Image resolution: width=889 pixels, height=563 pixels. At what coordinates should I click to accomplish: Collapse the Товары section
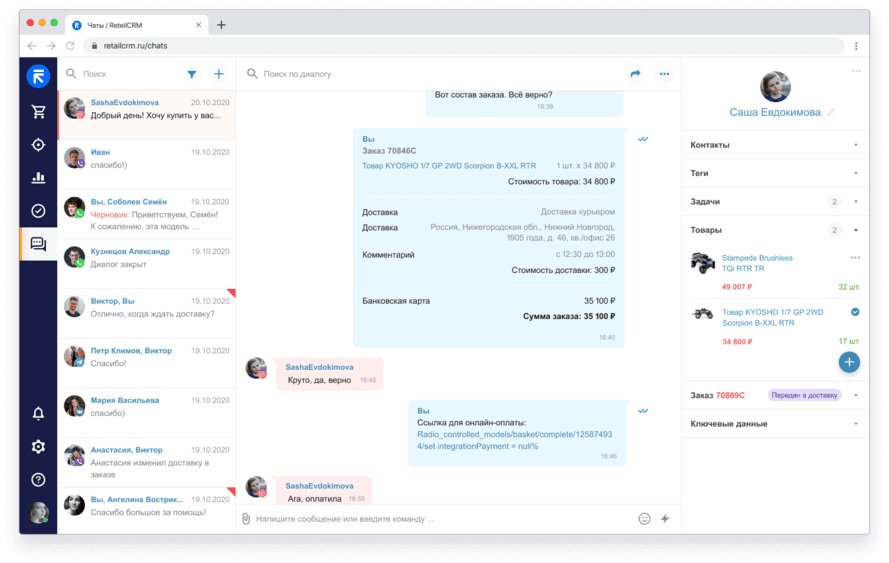pyautogui.click(x=855, y=230)
